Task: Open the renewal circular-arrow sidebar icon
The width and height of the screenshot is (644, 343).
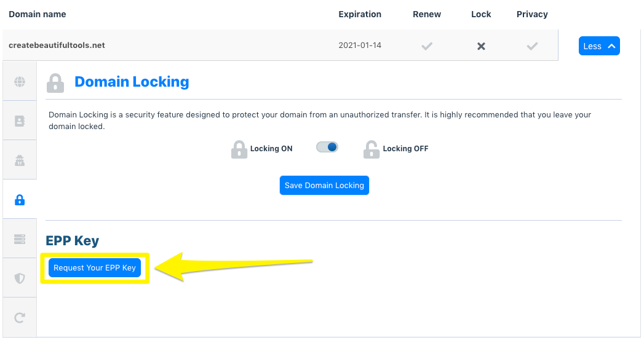Action: 20,317
